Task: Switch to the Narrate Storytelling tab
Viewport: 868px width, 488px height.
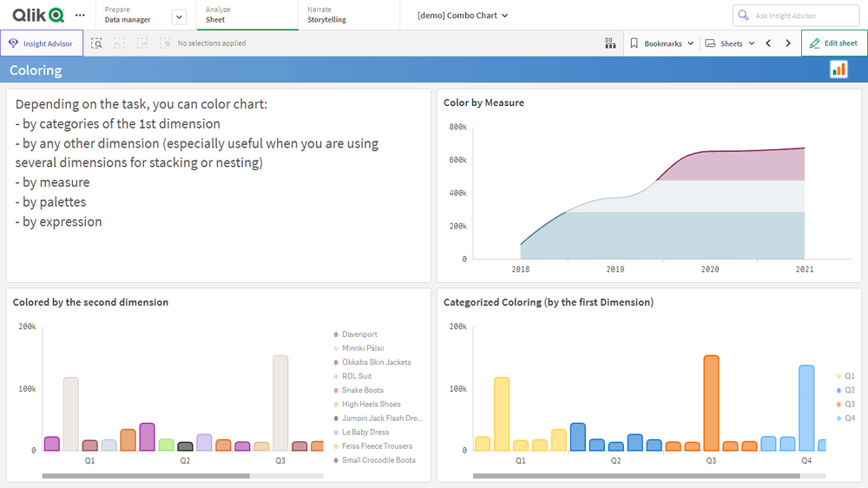Action: pyautogui.click(x=348, y=15)
